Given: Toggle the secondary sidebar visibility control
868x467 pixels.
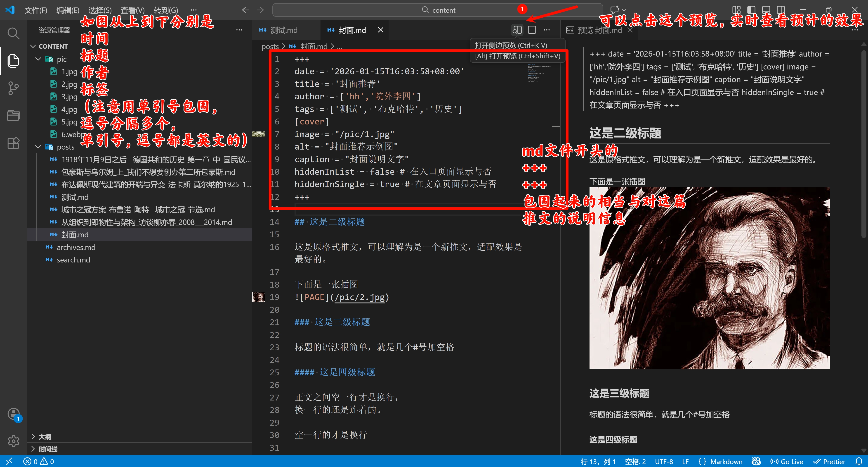Looking at the screenshot, I should pyautogui.click(x=781, y=10).
